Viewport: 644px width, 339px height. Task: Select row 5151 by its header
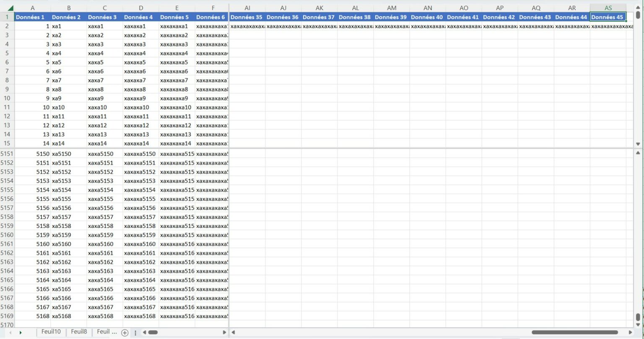coord(7,154)
